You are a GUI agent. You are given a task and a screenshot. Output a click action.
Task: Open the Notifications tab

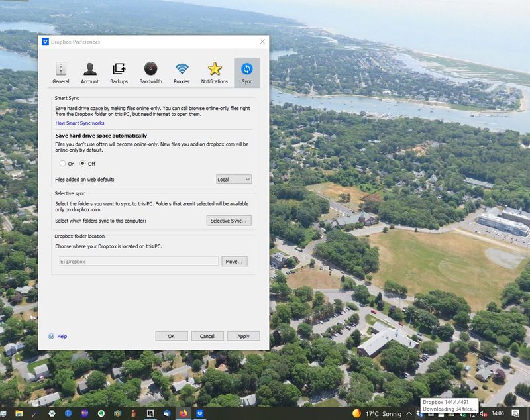(214, 73)
